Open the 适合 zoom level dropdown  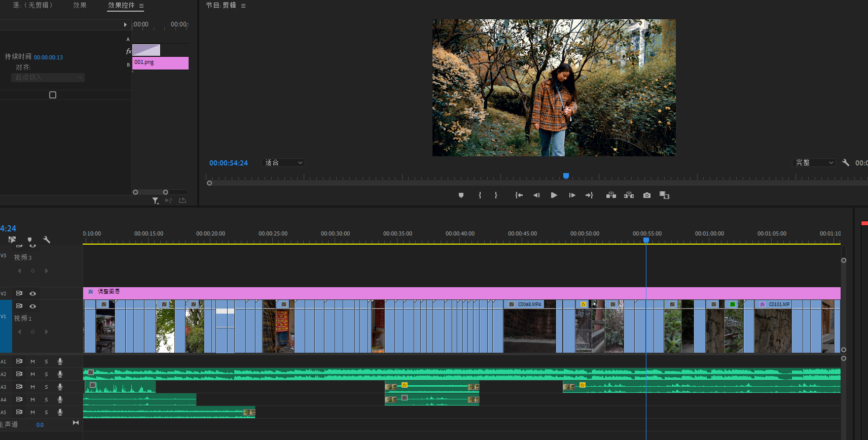click(283, 163)
